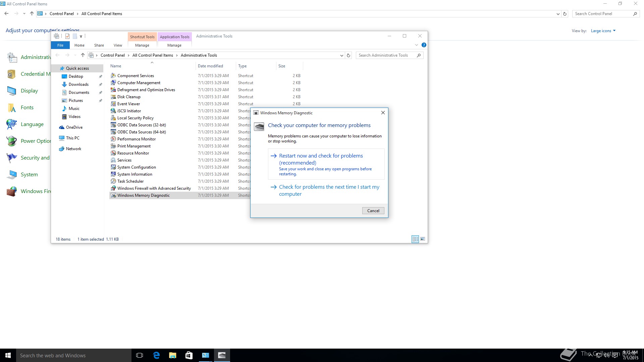Screen dimensions: 644x362
Task: Select Services gear icon
Action: pyautogui.click(x=113, y=160)
